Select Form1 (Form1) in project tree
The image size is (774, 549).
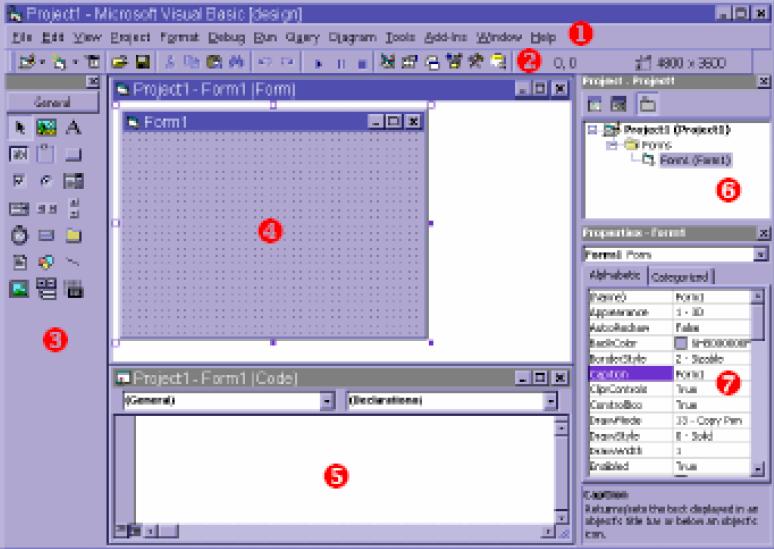[695, 160]
